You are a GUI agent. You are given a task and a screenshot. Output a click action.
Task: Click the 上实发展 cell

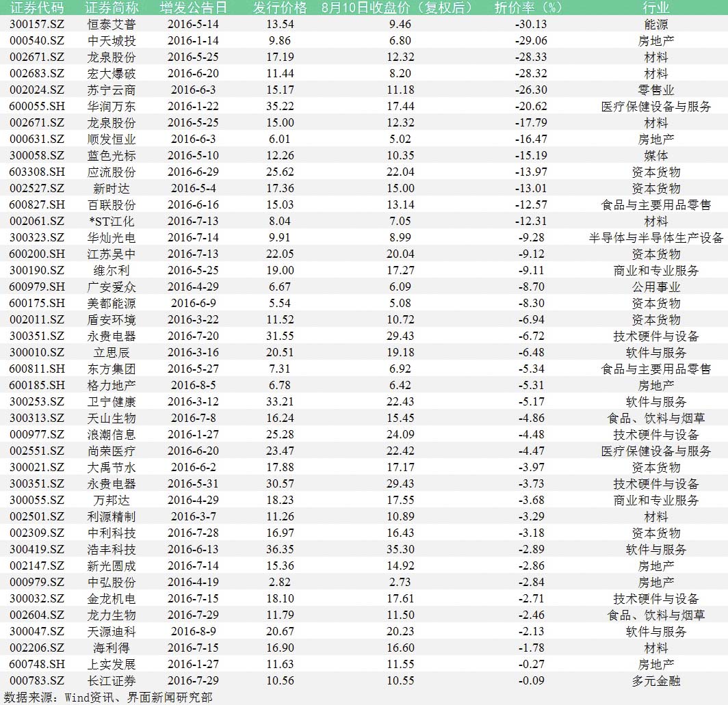(112, 665)
